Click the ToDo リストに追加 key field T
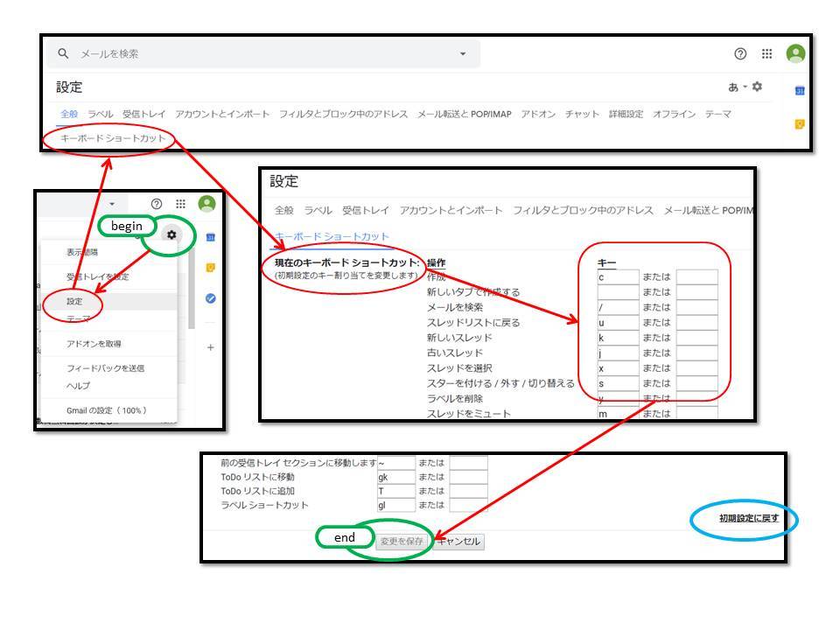 point(396,491)
